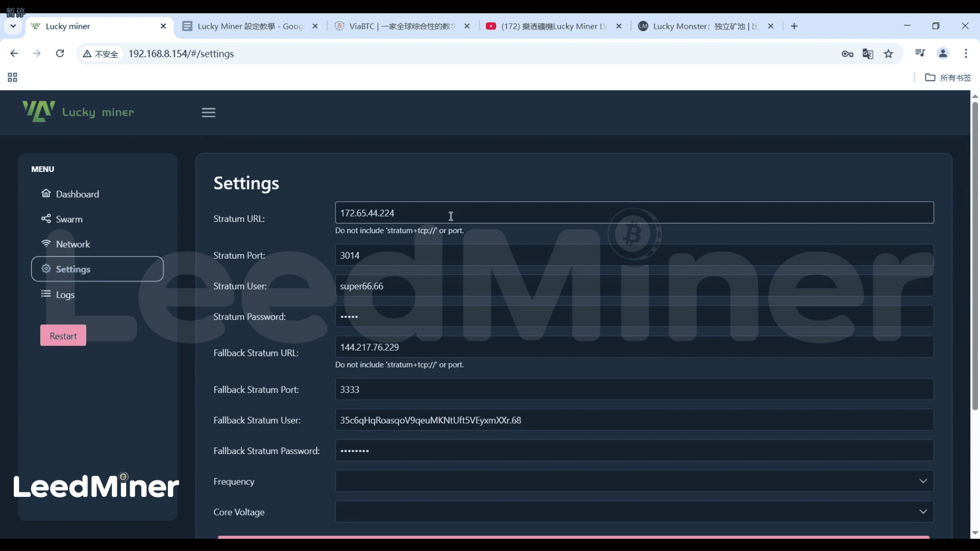Click the MENU sidebar heading

(x=42, y=169)
